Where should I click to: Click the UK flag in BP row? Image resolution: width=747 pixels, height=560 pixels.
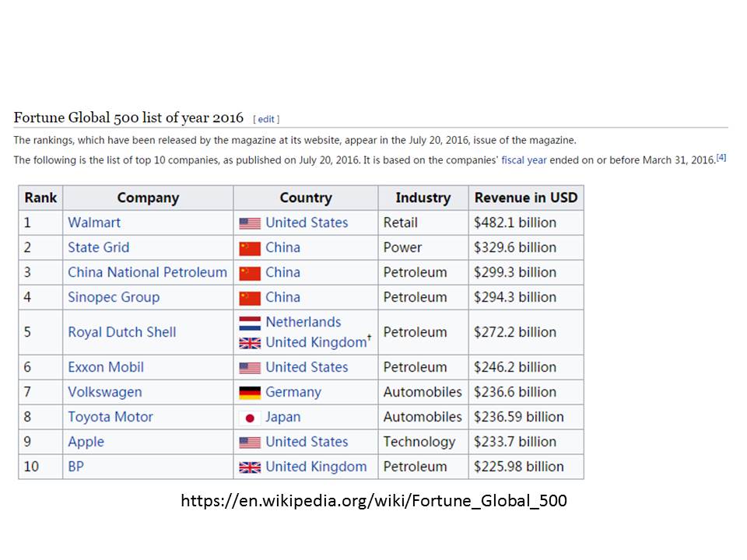tap(250, 467)
